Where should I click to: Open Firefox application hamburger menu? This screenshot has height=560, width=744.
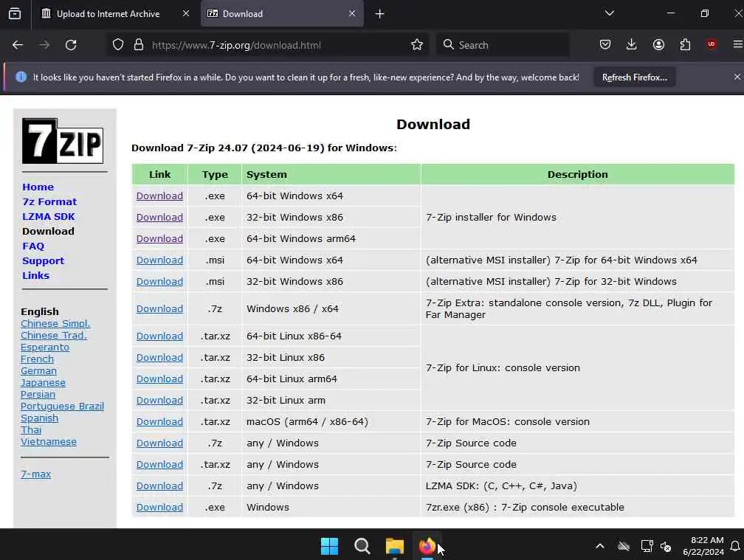click(x=737, y=44)
